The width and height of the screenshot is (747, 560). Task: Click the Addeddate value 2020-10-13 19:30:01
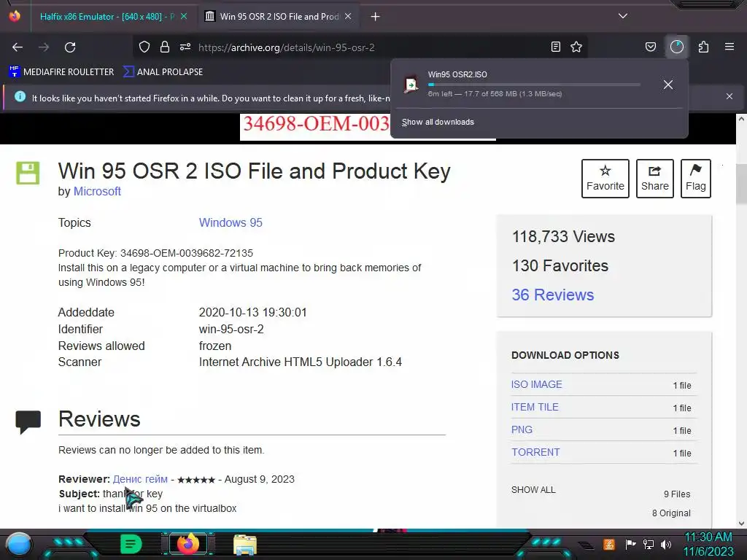click(x=252, y=312)
